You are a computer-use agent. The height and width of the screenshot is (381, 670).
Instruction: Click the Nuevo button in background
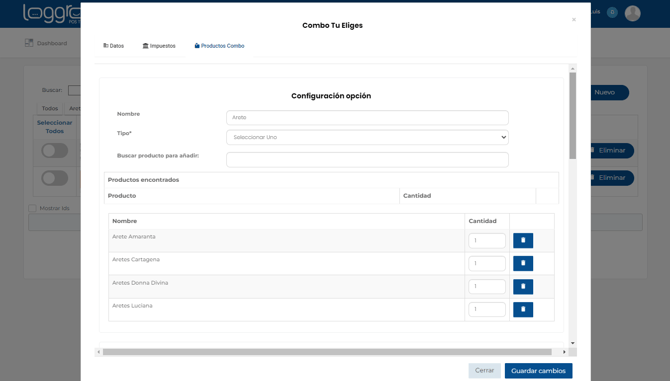pos(610,92)
